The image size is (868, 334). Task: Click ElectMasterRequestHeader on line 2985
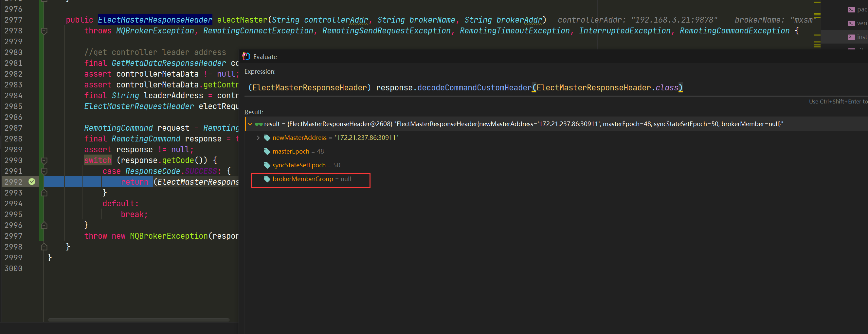click(x=139, y=106)
